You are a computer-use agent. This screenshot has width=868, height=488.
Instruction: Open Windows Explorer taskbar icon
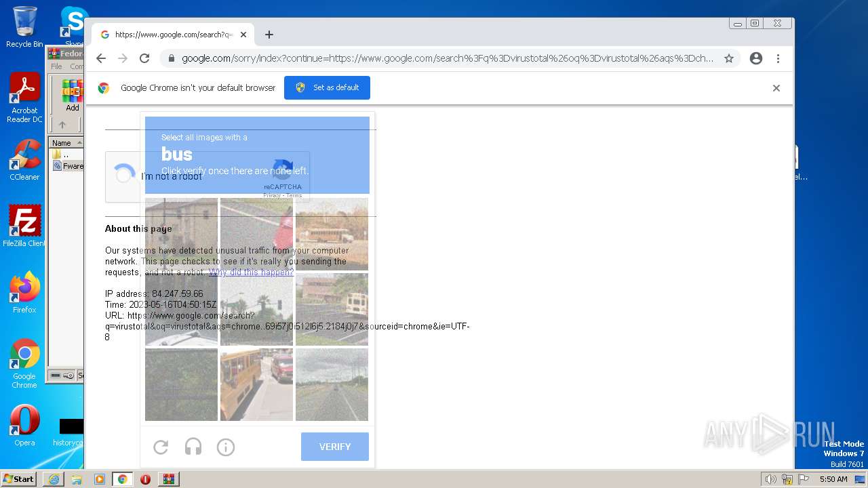pyautogui.click(x=77, y=479)
